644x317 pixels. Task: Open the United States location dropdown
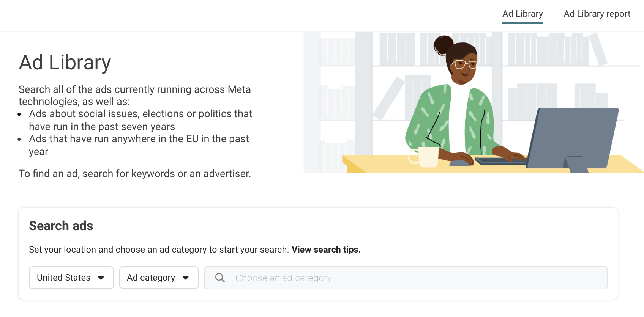(x=71, y=278)
